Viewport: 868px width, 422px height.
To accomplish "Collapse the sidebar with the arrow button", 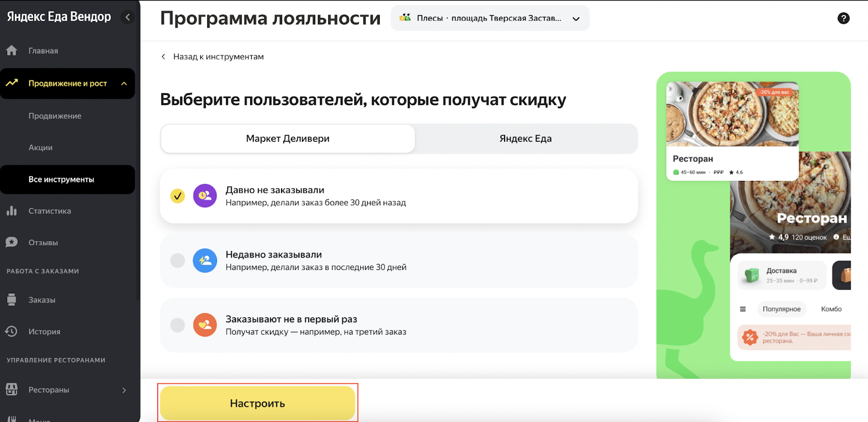I will point(127,17).
